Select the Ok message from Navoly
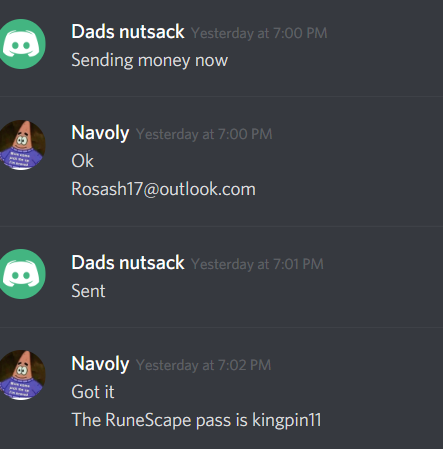The width and height of the screenshot is (443, 449). pos(82,161)
